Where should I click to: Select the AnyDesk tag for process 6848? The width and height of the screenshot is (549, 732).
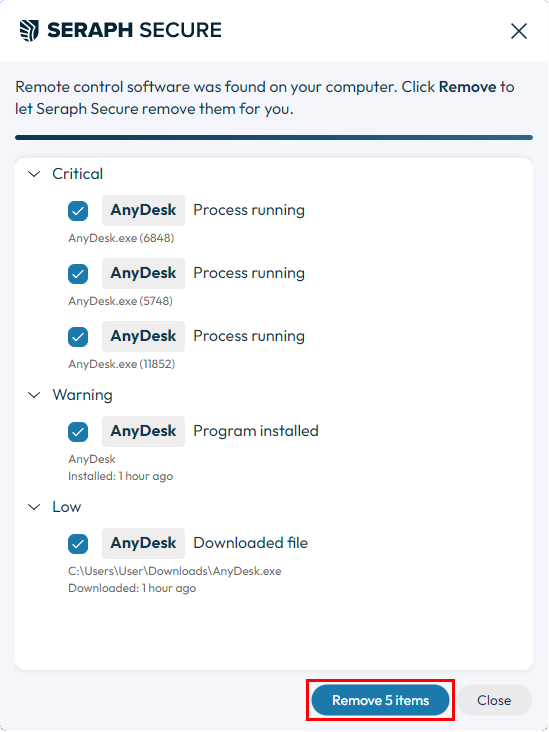click(x=143, y=210)
